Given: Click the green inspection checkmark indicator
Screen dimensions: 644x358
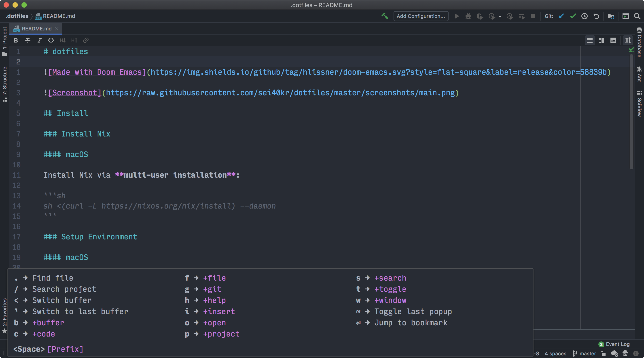Looking at the screenshot, I should coord(631,50).
